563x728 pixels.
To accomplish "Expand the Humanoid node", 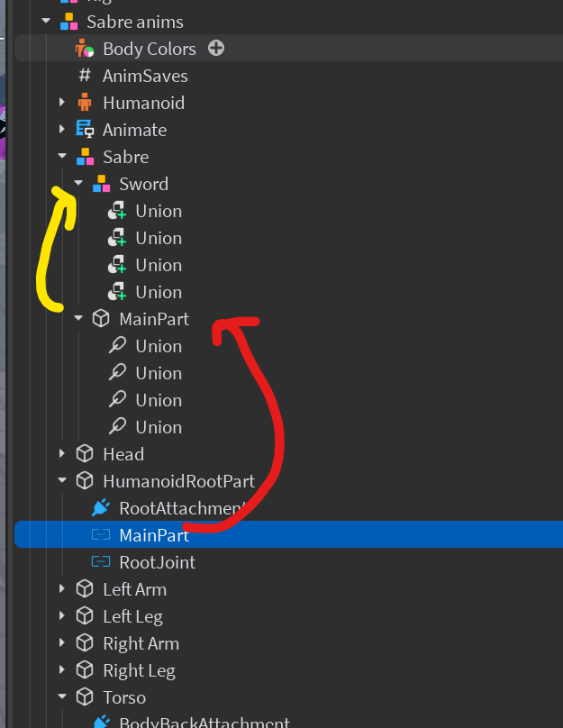I will pyautogui.click(x=62, y=102).
